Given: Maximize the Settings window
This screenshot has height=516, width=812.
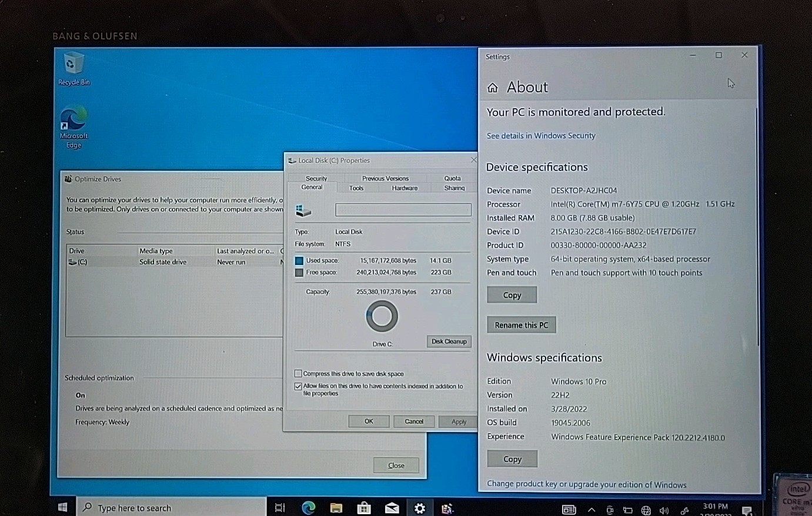Looking at the screenshot, I should pos(719,55).
